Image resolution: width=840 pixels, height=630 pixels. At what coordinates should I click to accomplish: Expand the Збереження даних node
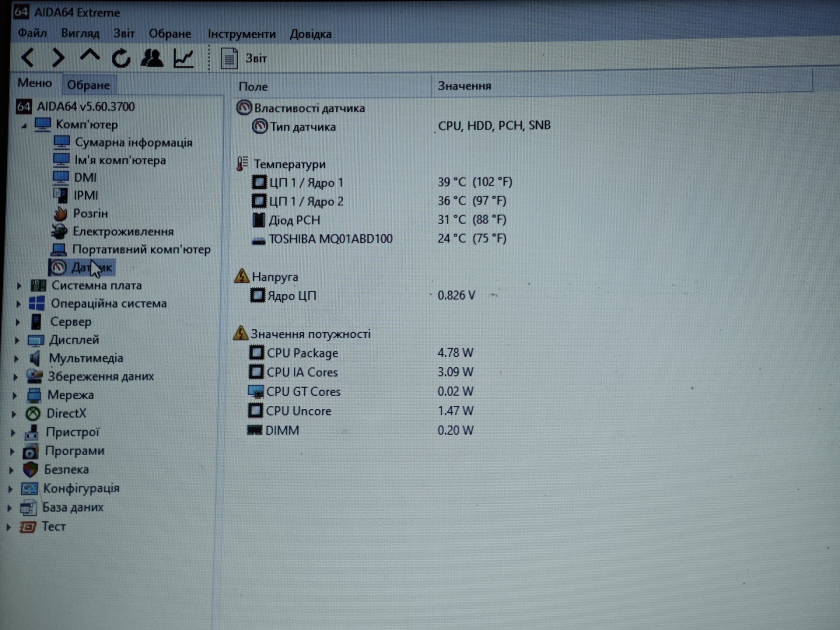point(15,376)
